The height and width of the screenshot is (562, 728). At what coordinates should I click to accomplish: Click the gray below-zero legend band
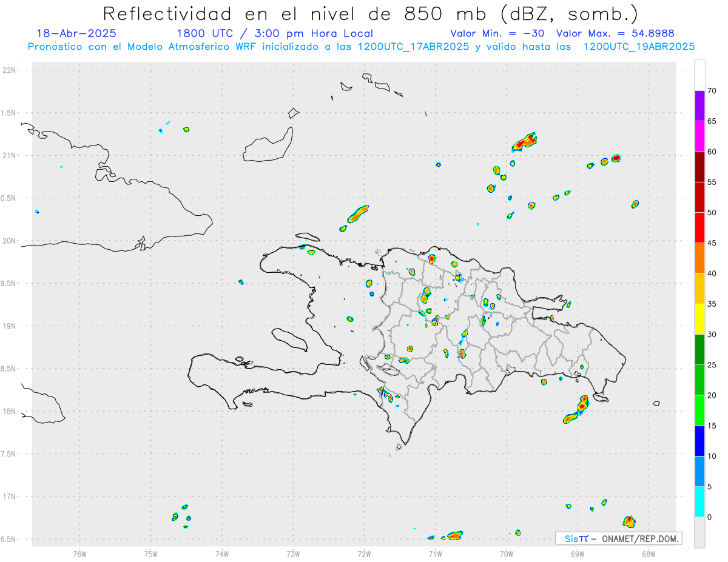pos(699,532)
